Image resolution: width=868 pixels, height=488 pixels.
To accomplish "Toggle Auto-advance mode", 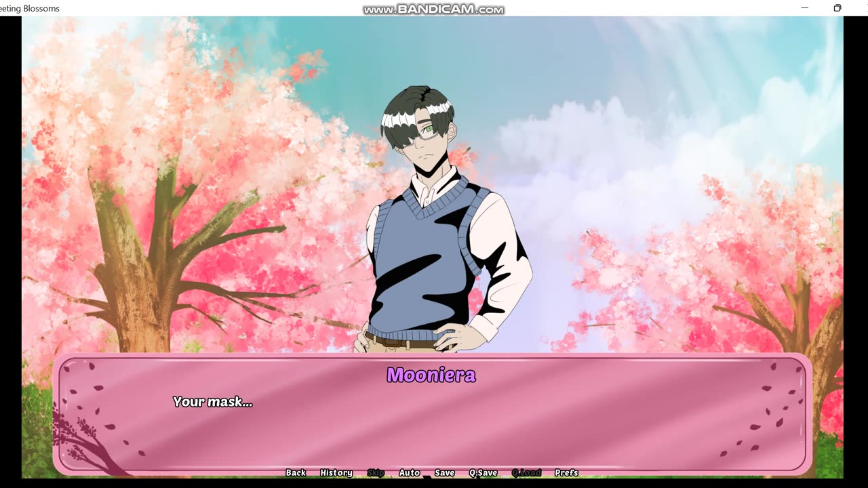I will (x=410, y=472).
